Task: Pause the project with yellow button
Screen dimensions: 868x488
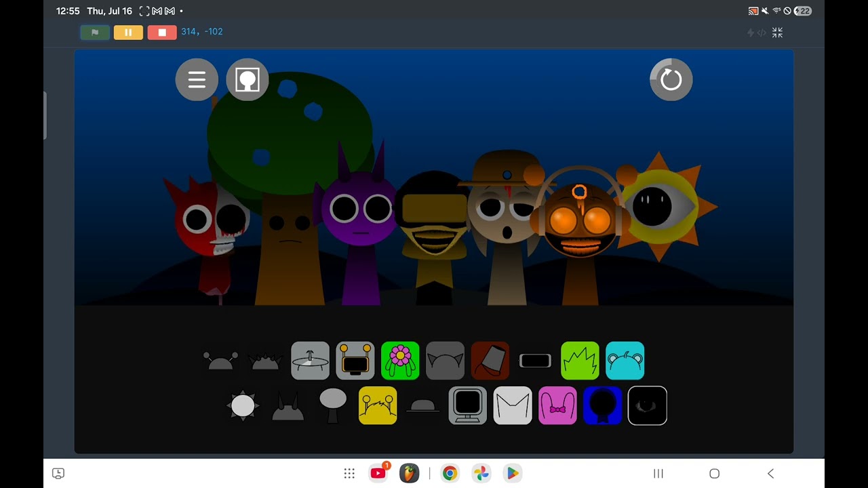Action: click(128, 33)
